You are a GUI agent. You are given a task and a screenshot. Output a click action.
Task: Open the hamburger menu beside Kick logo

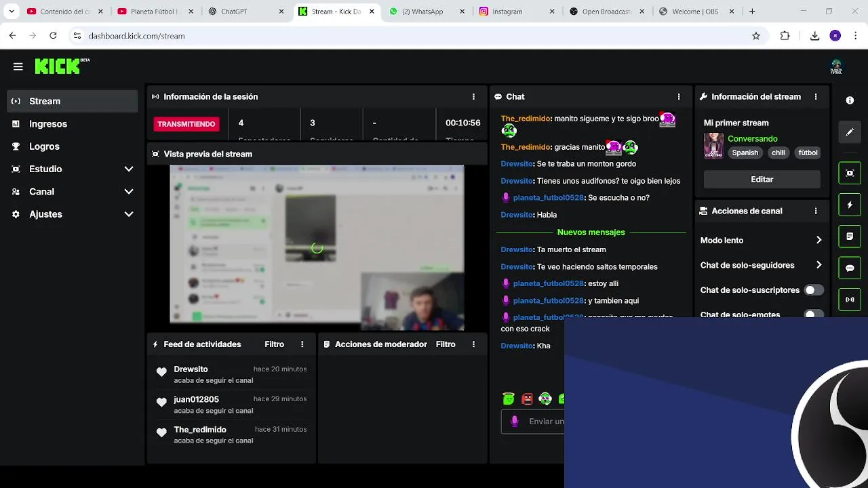pyautogui.click(x=18, y=66)
